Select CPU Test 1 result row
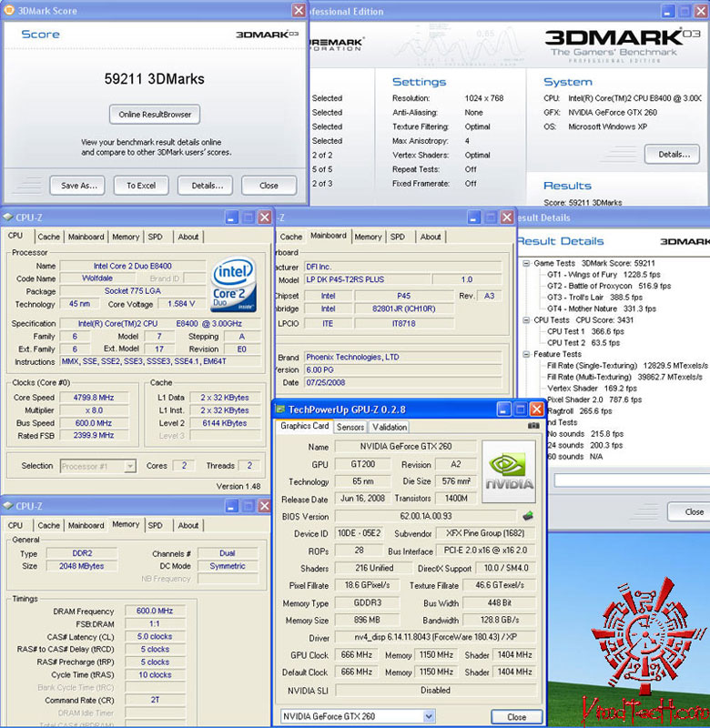 [x=585, y=331]
